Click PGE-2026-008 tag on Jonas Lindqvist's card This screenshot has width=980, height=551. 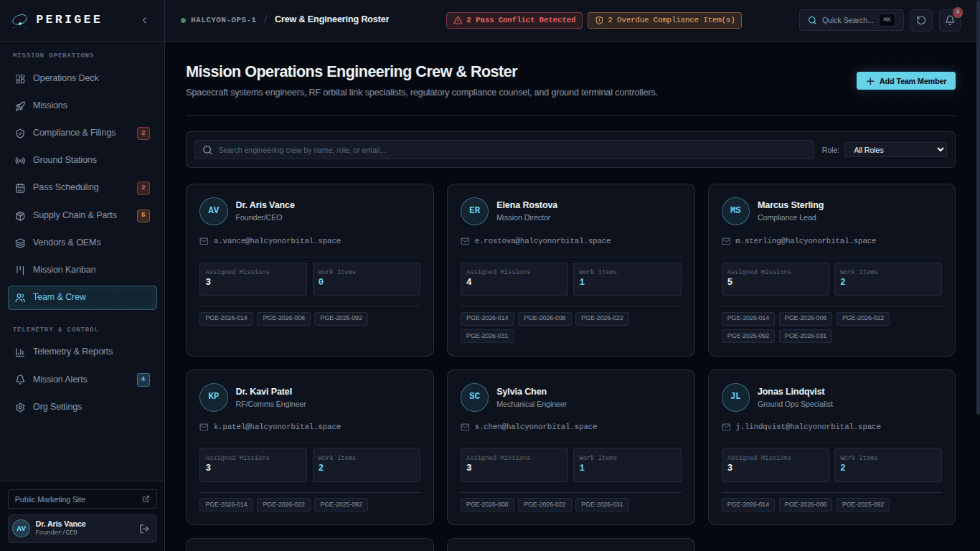806,504
